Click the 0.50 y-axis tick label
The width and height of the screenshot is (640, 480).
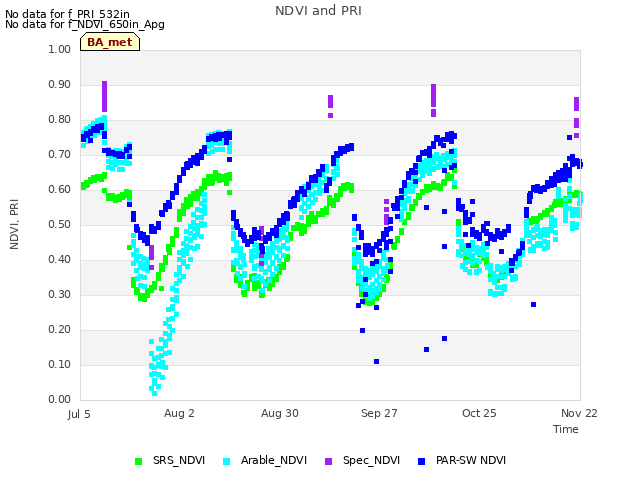coord(60,224)
